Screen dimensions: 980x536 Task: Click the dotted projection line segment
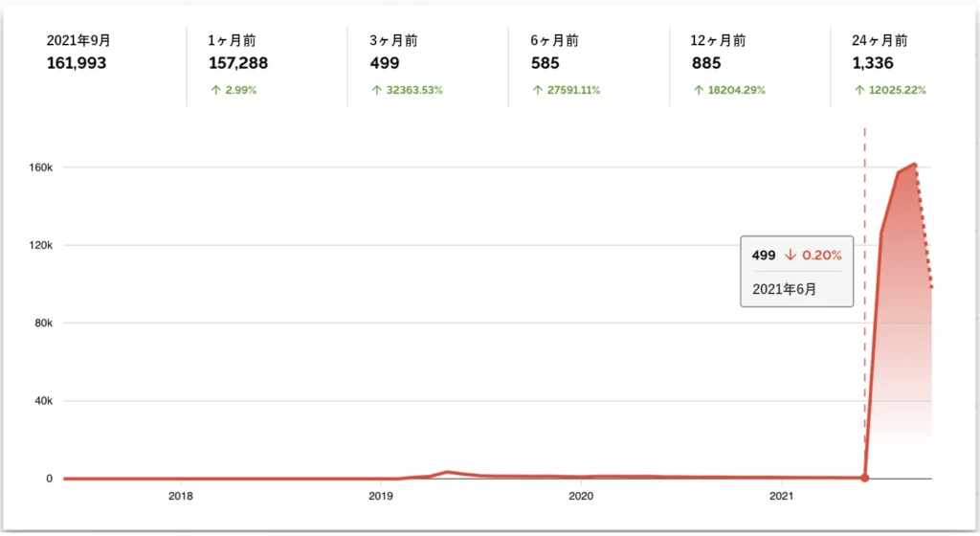coord(924,230)
